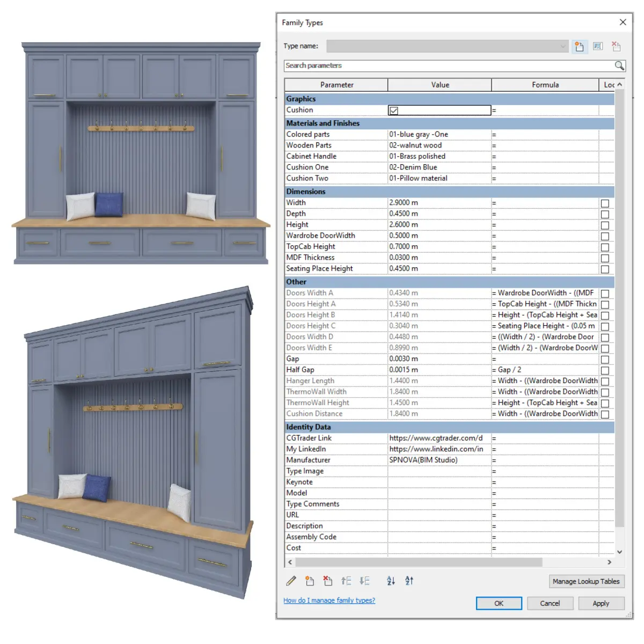Click the Delete Type icon

click(x=616, y=47)
